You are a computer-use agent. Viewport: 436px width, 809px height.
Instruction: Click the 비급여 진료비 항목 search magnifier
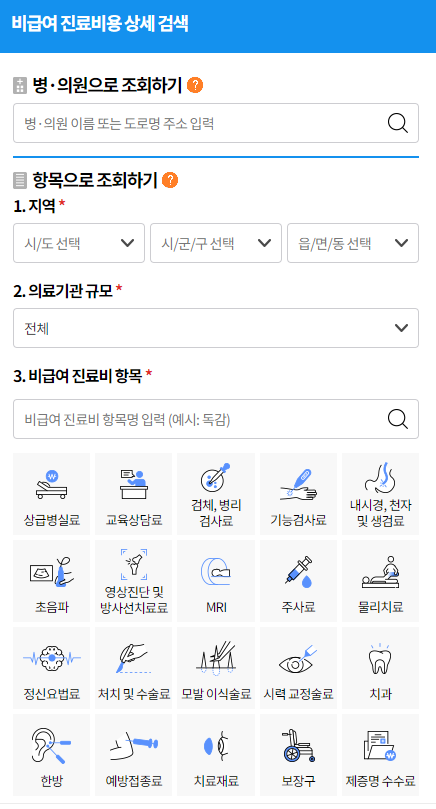click(397, 419)
